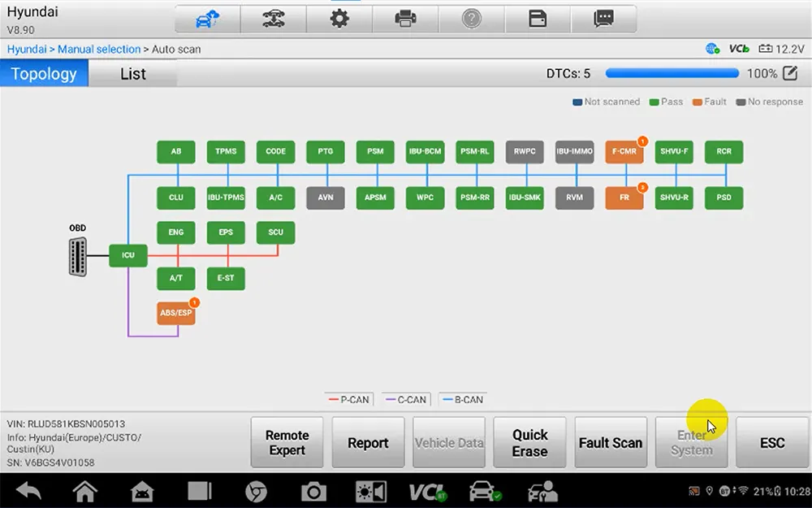The height and width of the screenshot is (508, 812).
Task: Open settings gear in top toolbar
Action: point(339,20)
